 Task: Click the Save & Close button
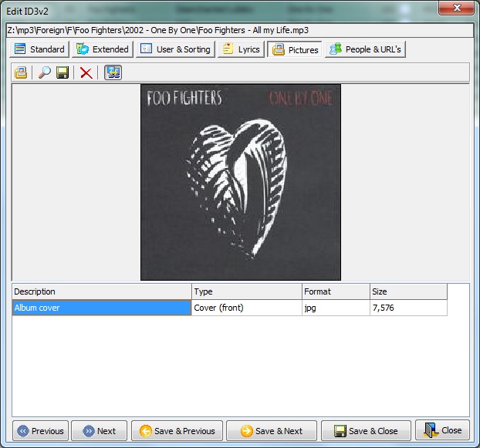(366, 430)
